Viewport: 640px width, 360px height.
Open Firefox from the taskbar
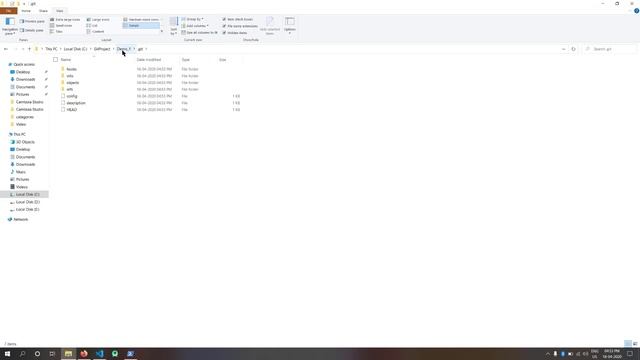tap(84, 353)
